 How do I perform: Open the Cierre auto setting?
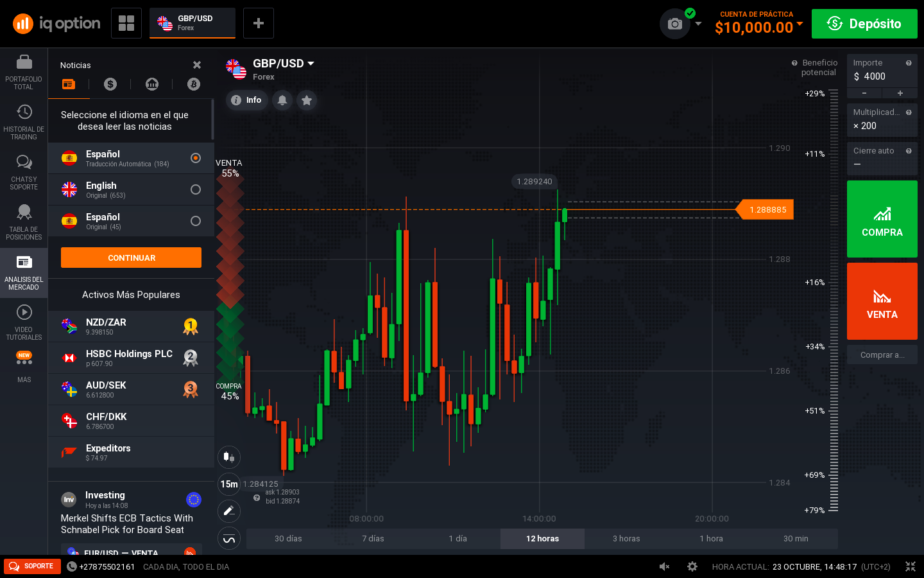click(882, 159)
